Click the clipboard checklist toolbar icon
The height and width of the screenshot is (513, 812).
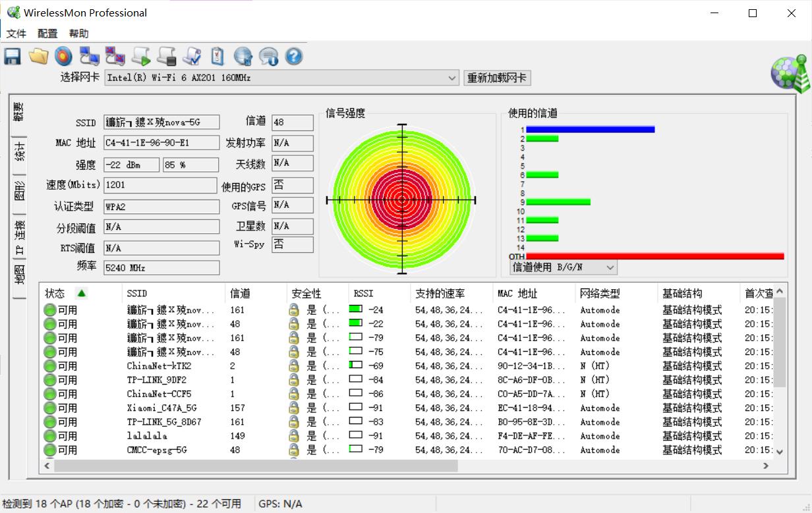(x=217, y=57)
